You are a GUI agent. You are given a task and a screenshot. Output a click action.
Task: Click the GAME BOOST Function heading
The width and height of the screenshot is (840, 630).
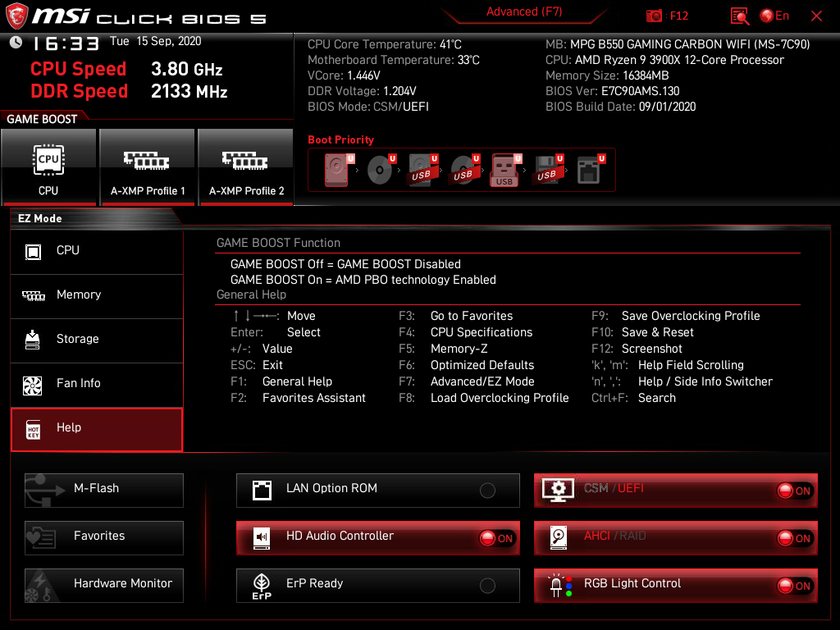click(278, 243)
